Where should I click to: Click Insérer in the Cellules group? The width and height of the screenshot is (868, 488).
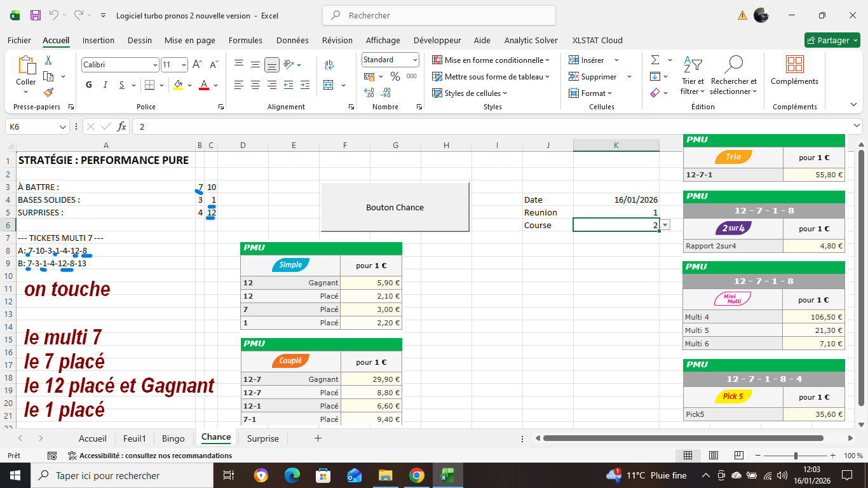coord(586,60)
